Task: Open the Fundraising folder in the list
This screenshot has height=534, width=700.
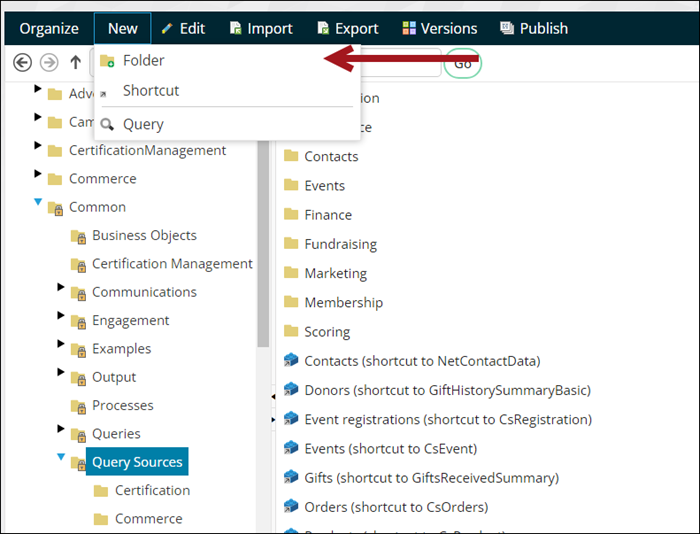Action: 341,244
